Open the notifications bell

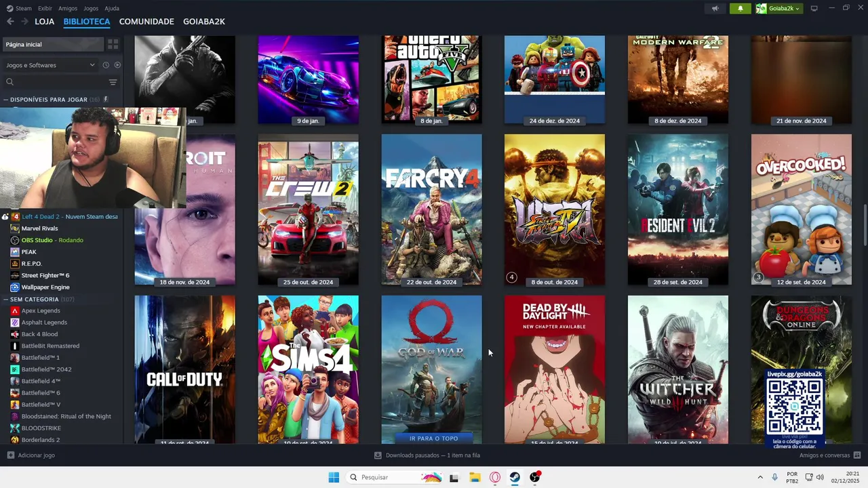click(x=741, y=8)
